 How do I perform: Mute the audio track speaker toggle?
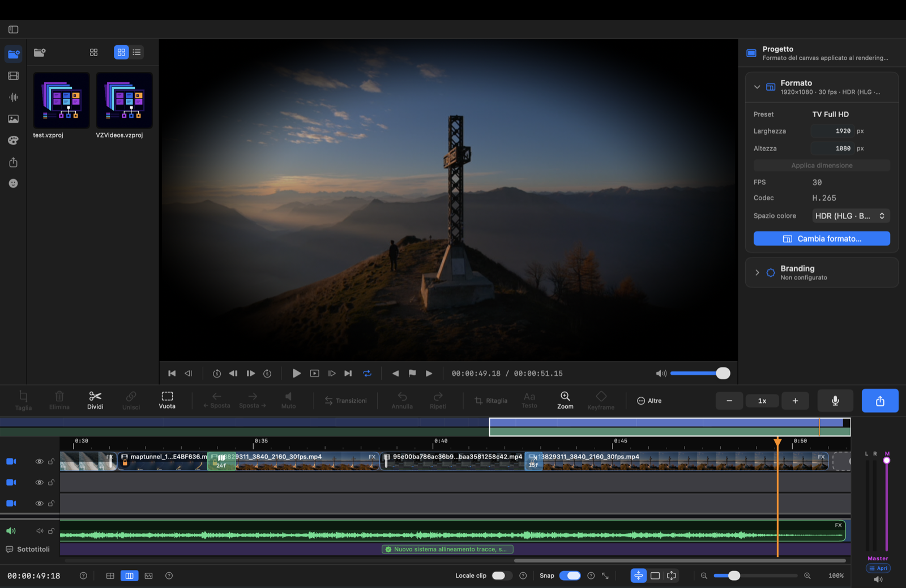40,531
